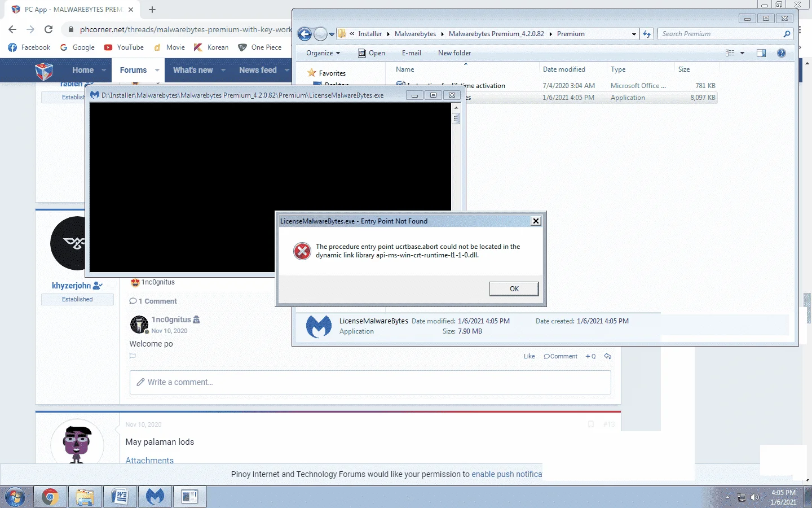
Task: Go back in the Explorer window
Action: [304, 34]
